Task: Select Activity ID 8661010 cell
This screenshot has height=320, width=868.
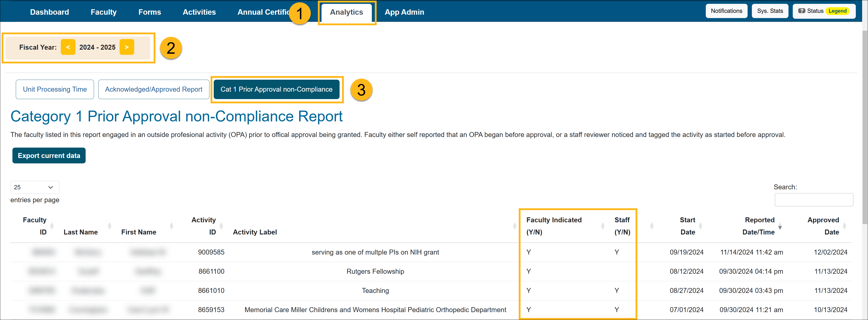Action: [211, 290]
